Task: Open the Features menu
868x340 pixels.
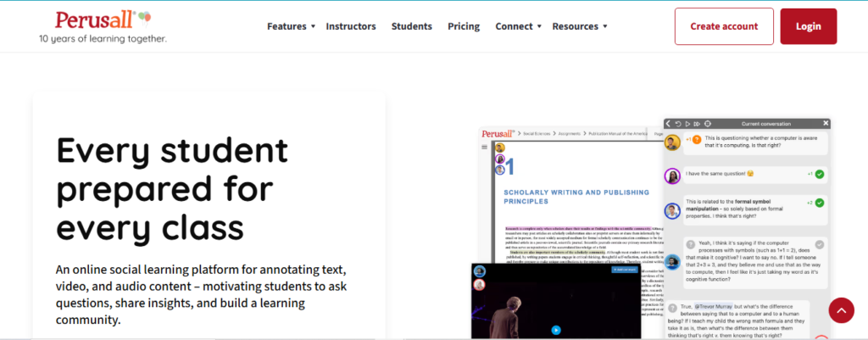Action: coord(287,26)
